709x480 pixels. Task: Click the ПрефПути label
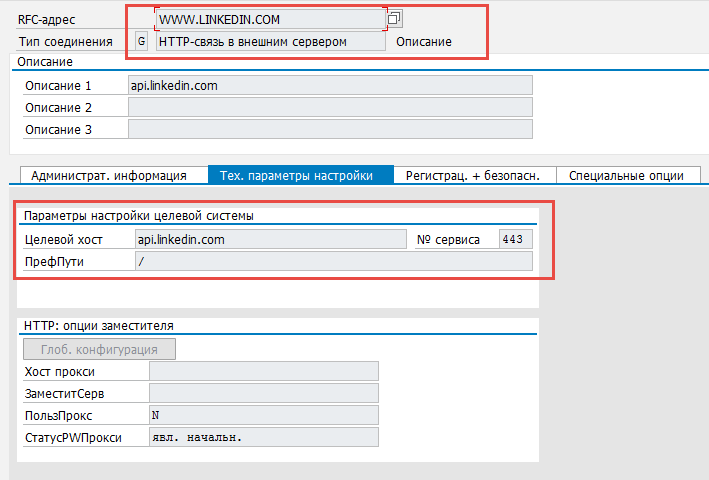pos(54,262)
